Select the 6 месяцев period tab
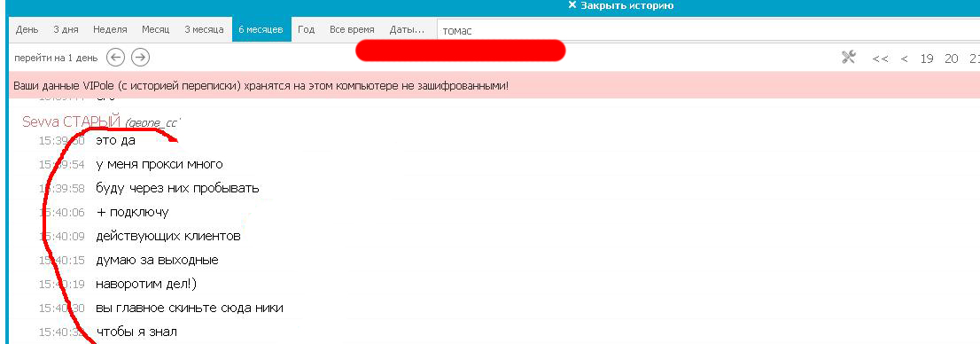Screen dimensions: 980x344 [261, 29]
